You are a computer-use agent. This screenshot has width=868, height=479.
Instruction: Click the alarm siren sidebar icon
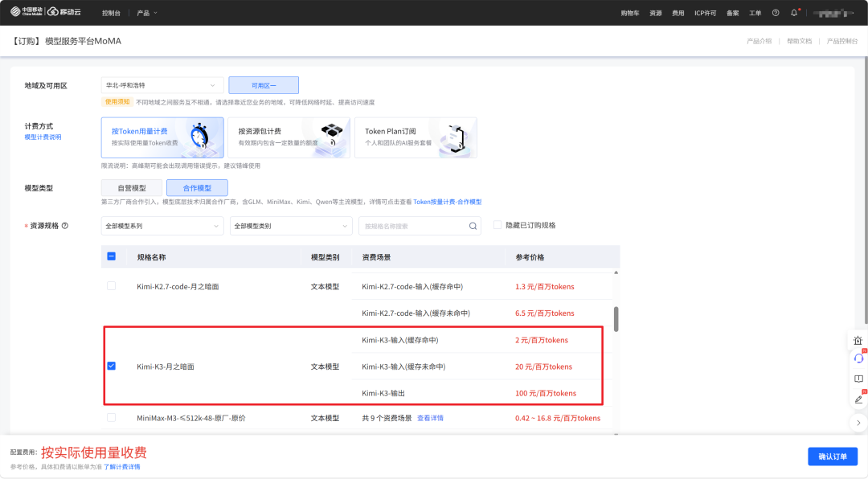pos(858,341)
